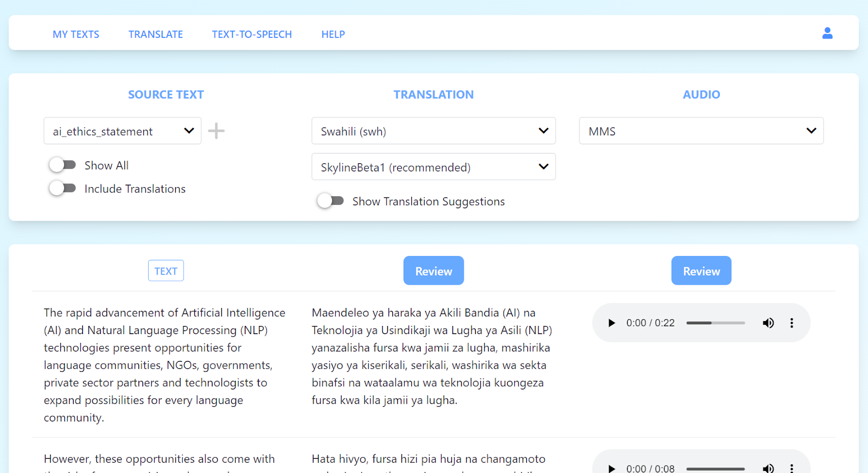Add a new source text with plus icon
Viewport: 868px width, 473px height.
[216, 131]
